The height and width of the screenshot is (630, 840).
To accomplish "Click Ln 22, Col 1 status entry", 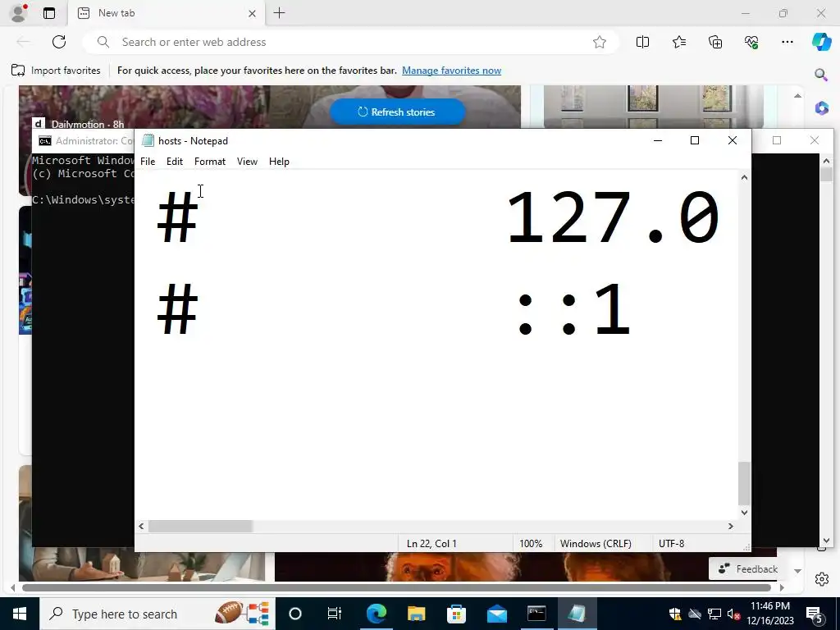I will click(x=431, y=544).
